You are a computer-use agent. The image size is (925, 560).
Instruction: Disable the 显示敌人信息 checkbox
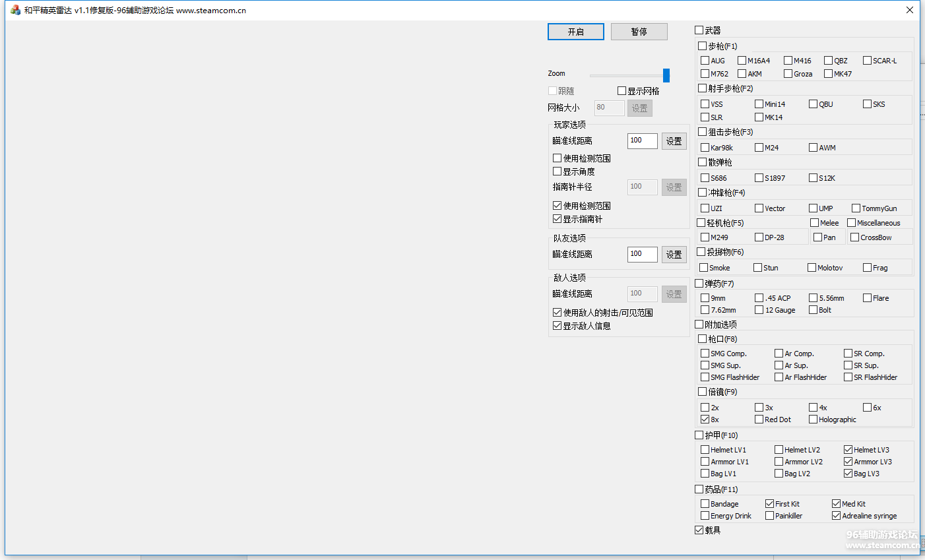click(x=558, y=326)
